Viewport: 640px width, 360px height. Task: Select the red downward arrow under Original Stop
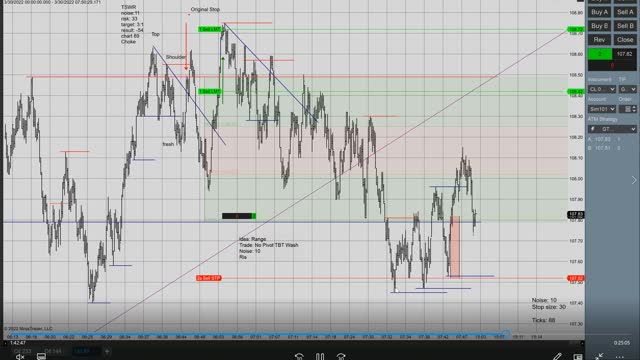(186, 46)
